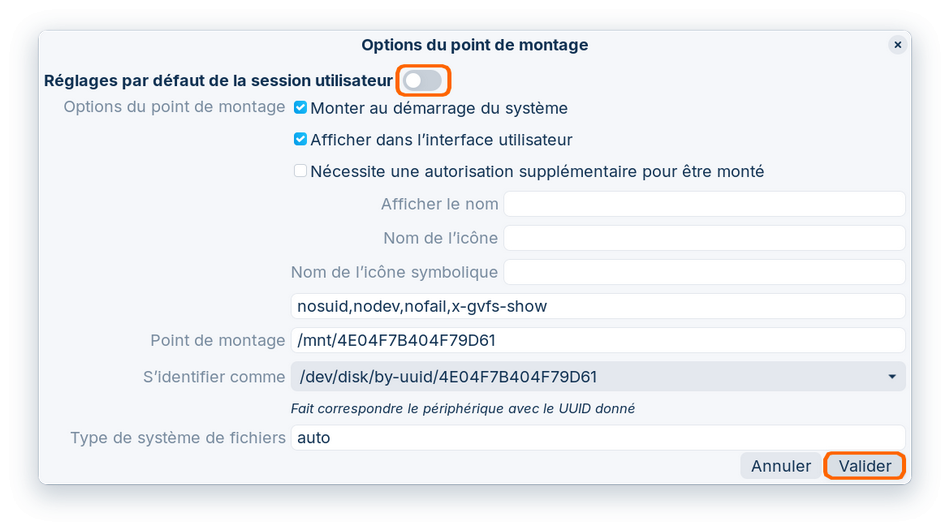Uncheck Afficher dans l'interface utilisateur
Viewport: 950px width, 531px height.
click(x=300, y=140)
